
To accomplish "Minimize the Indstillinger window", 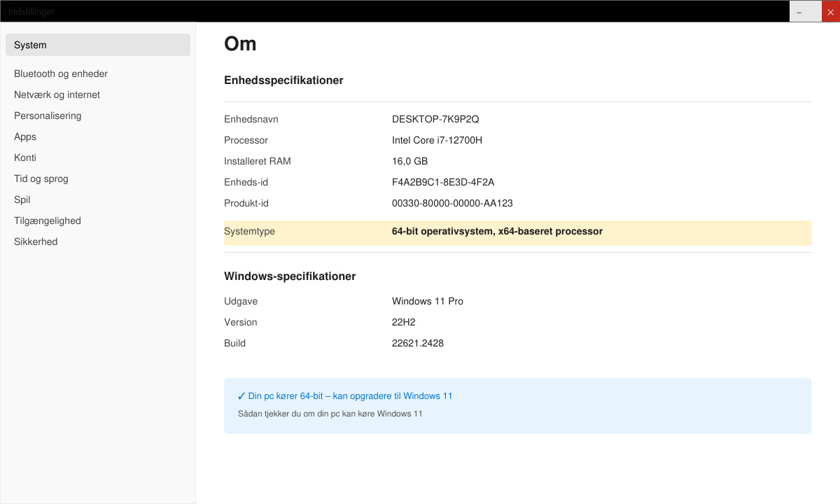I will pyautogui.click(x=799, y=12).
